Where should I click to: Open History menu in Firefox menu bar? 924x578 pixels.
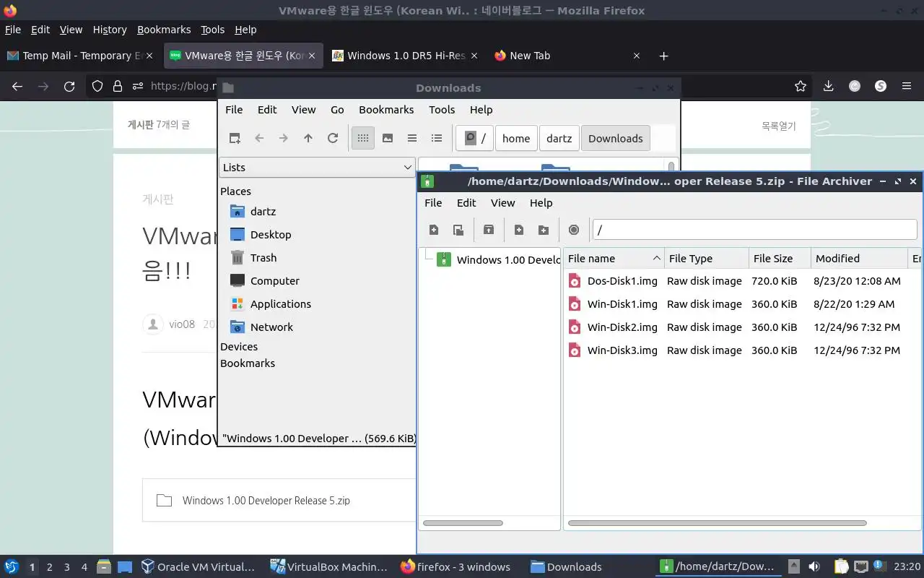(x=110, y=30)
